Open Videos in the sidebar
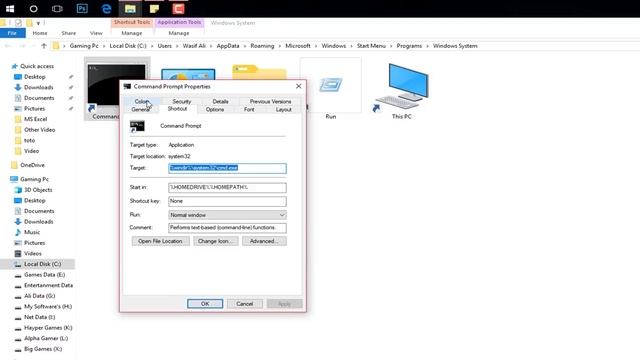The height and width of the screenshot is (360, 640). 33,253
